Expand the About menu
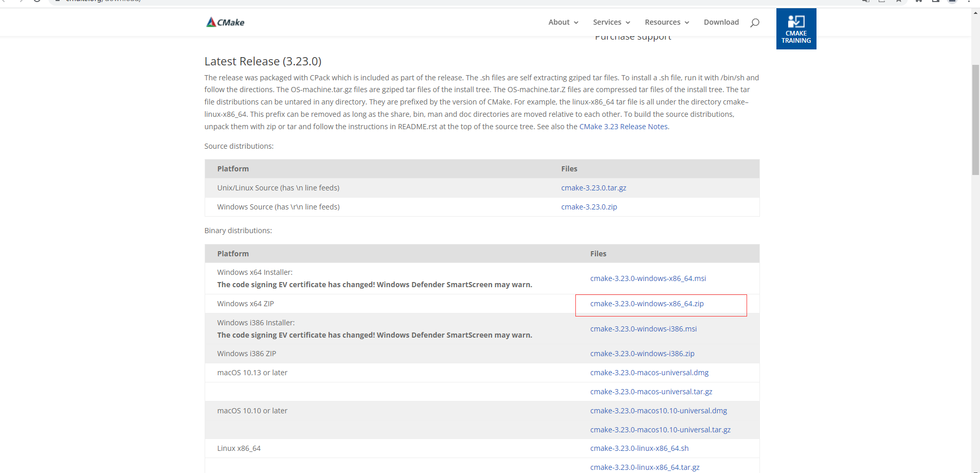Viewport: 980px width, 473px height. pyautogui.click(x=563, y=22)
